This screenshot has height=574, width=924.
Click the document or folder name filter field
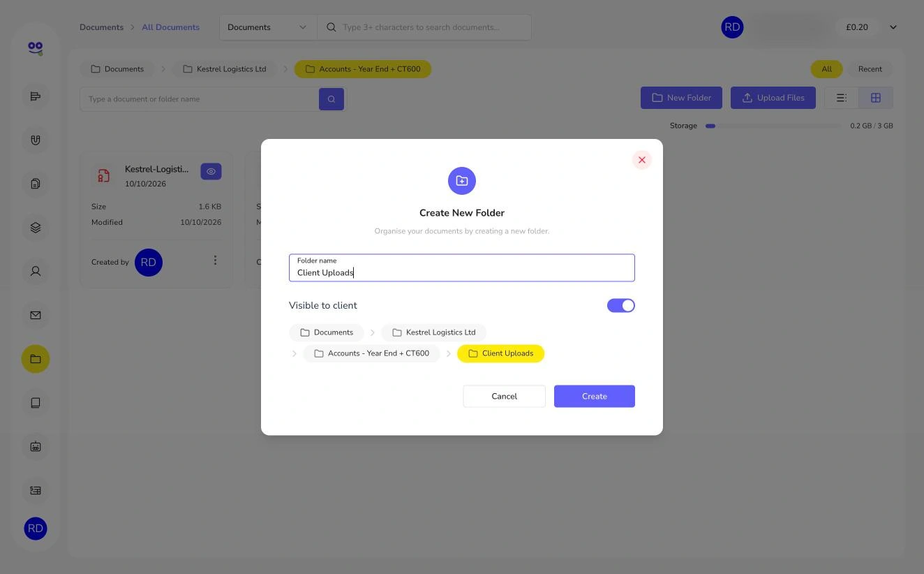[x=200, y=99]
